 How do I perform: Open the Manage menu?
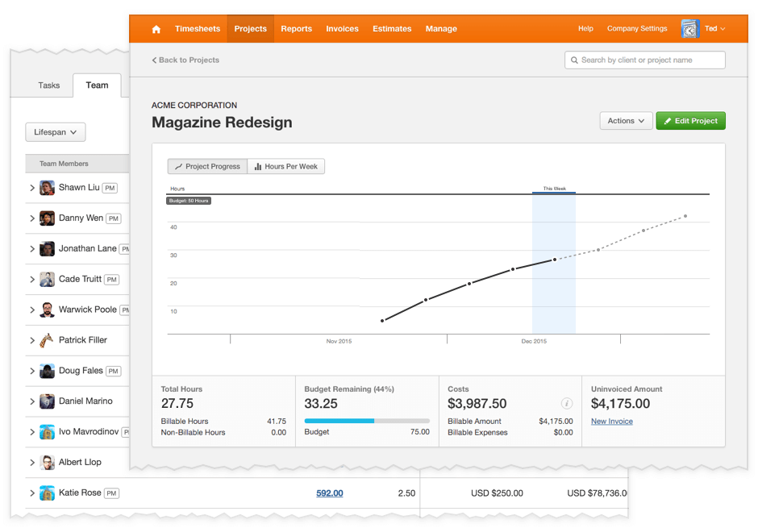pyautogui.click(x=441, y=28)
